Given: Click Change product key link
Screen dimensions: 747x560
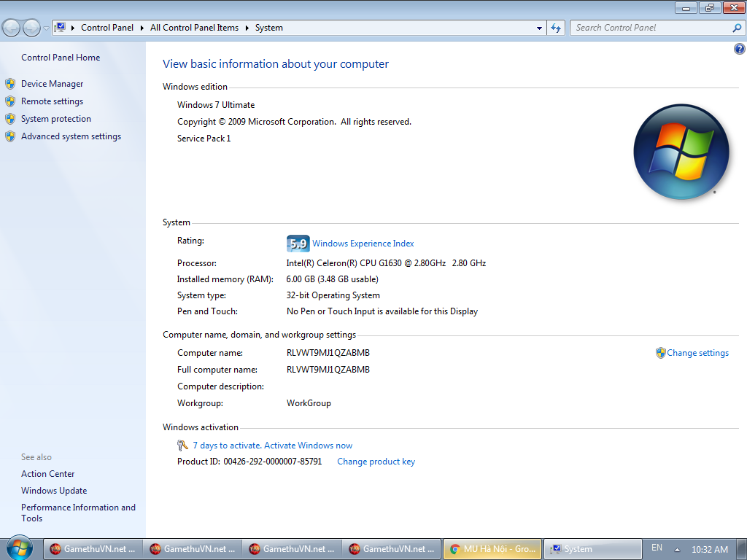Looking at the screenshot, I should [x=376, y=462].
